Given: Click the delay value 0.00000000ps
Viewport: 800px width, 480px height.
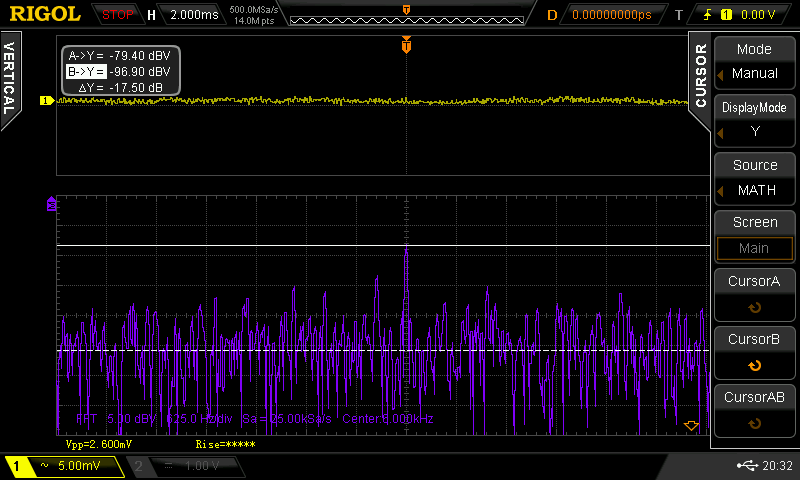Looking at the screenshot, I should click(x=612, y=15).
